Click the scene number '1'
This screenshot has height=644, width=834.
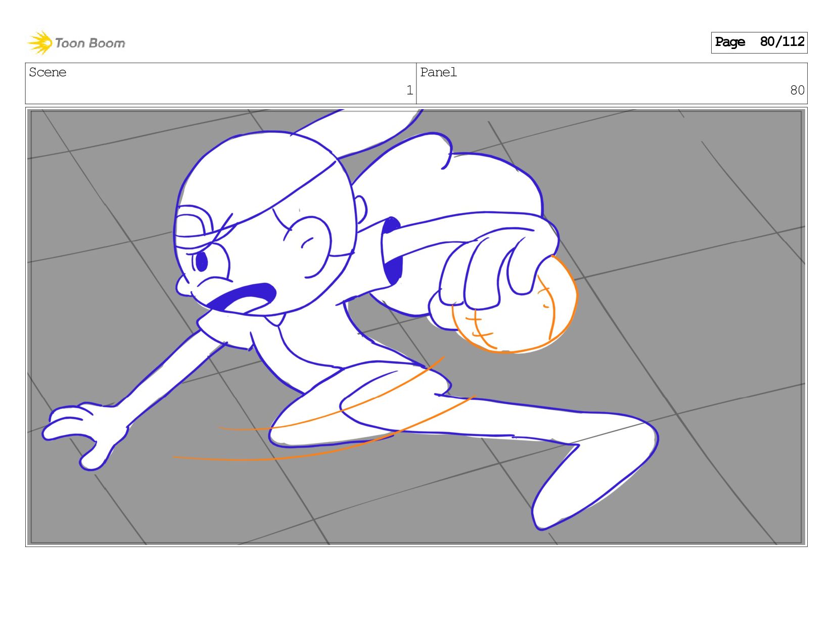(409, 90)
